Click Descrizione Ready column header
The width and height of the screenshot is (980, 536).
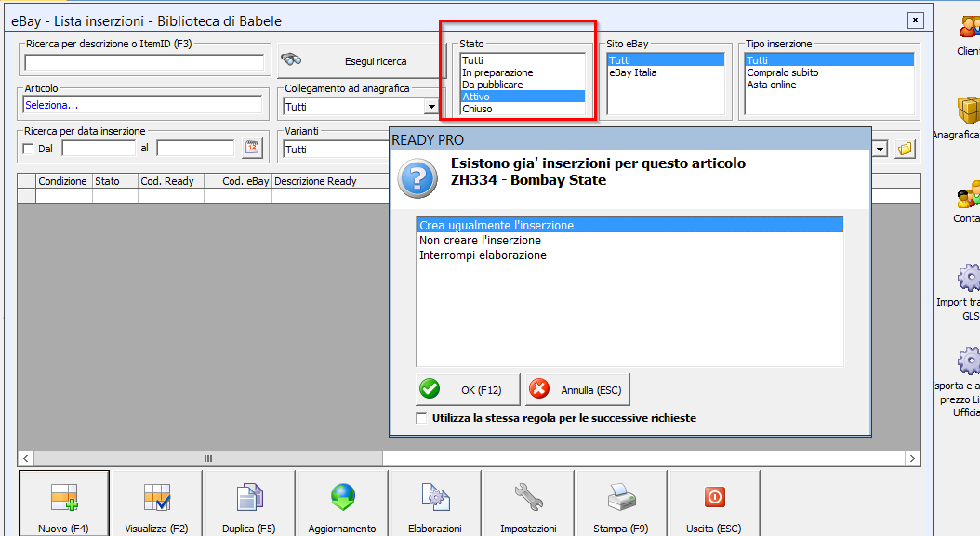(330, 180)
